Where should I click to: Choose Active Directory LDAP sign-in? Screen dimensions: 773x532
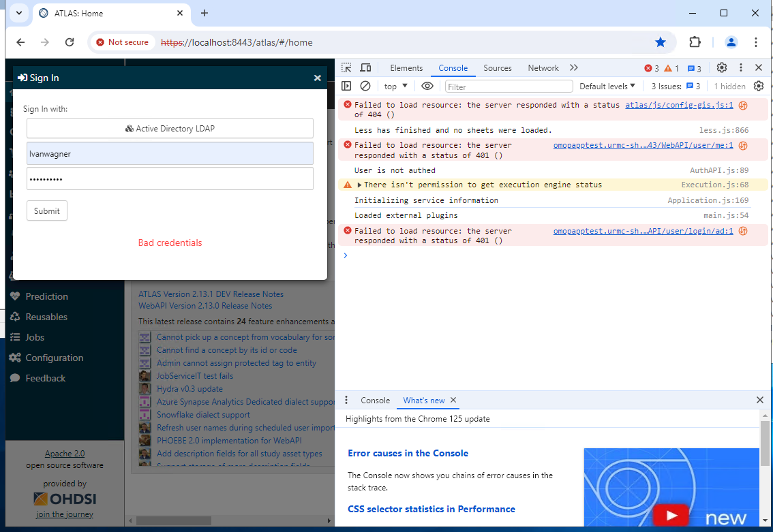pos(170,129)
